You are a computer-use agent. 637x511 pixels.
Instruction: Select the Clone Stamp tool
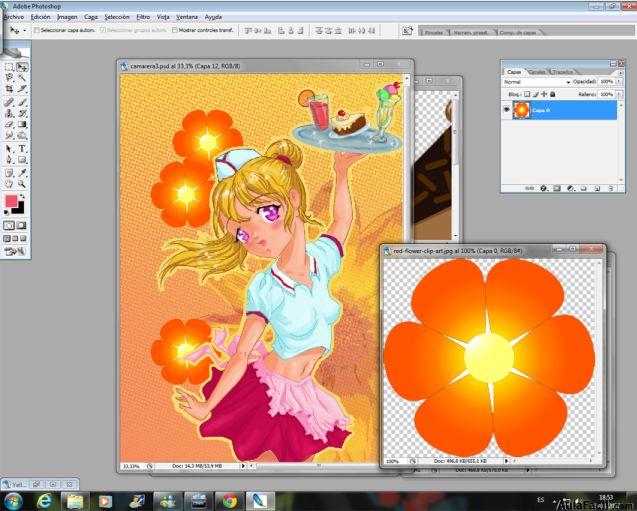[9, 113]
